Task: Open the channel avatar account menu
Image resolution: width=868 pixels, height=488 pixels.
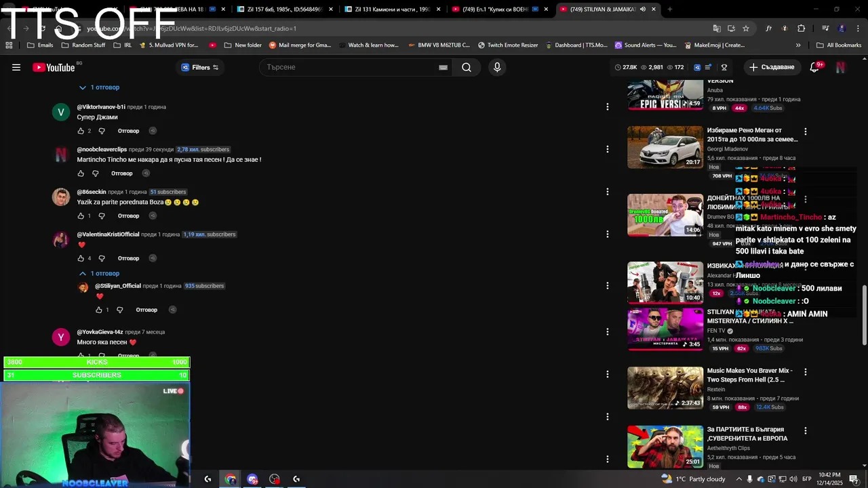Action: click(841, 67)
